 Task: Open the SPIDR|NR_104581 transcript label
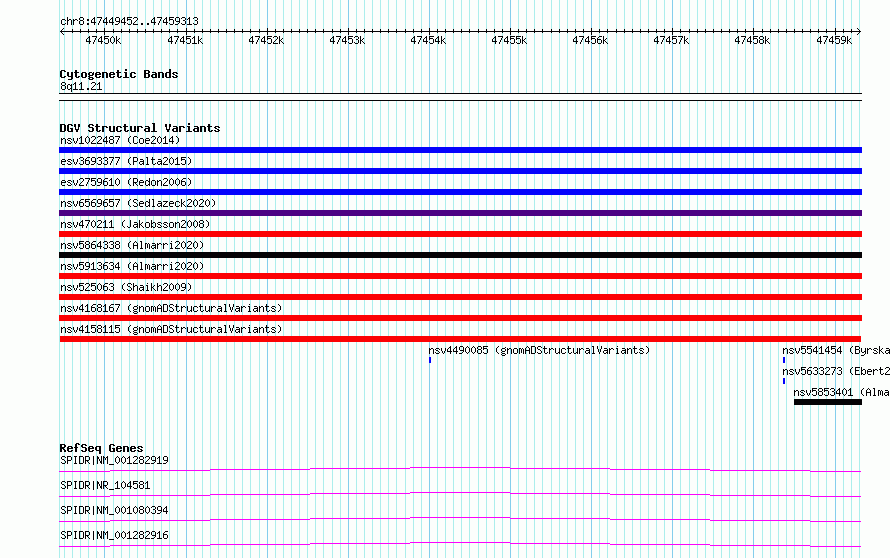pos(105,485)
